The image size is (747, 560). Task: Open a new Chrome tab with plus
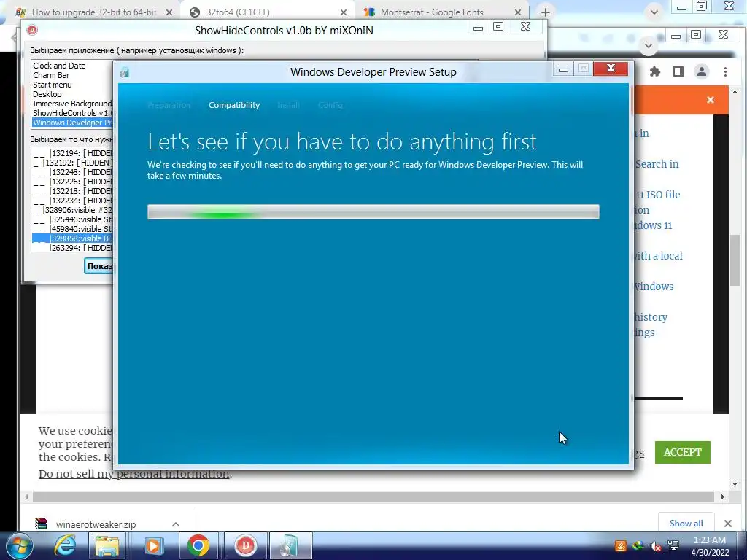coord(546,12)
